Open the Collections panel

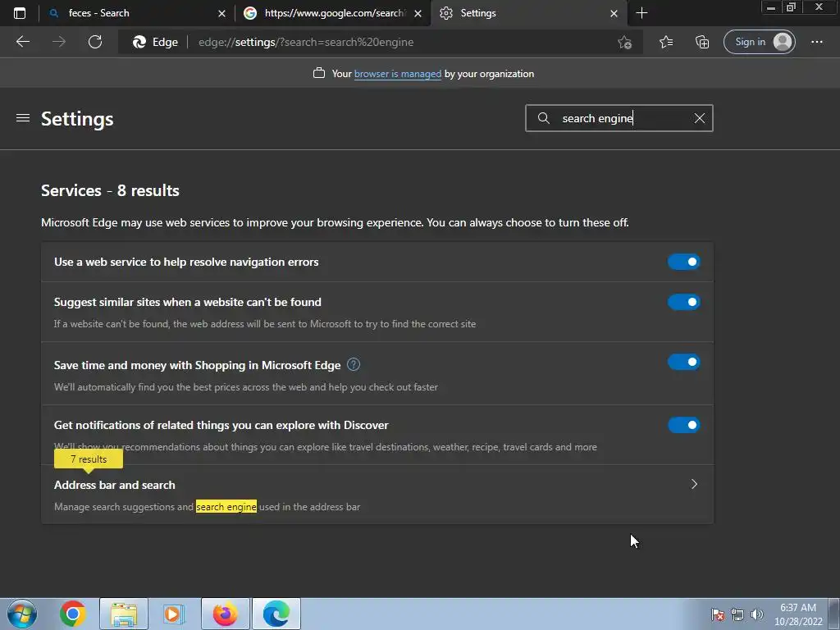[x=702, y=42]
